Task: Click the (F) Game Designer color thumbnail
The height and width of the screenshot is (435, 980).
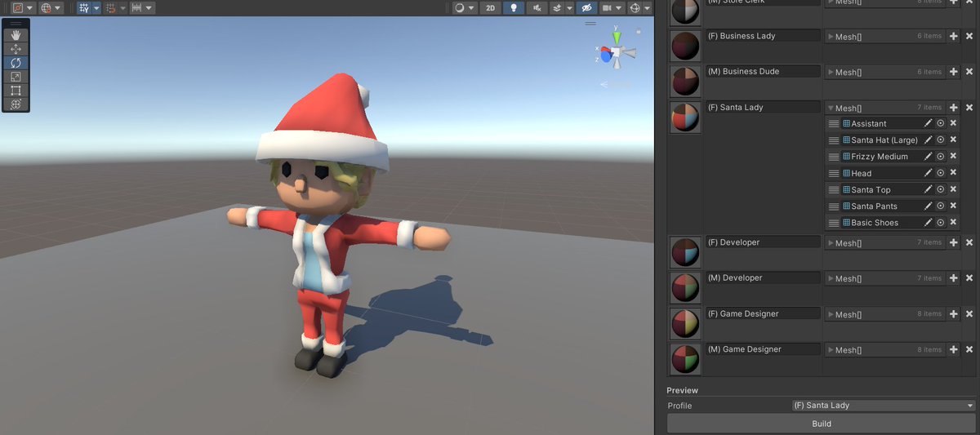Action: point(684,323)
